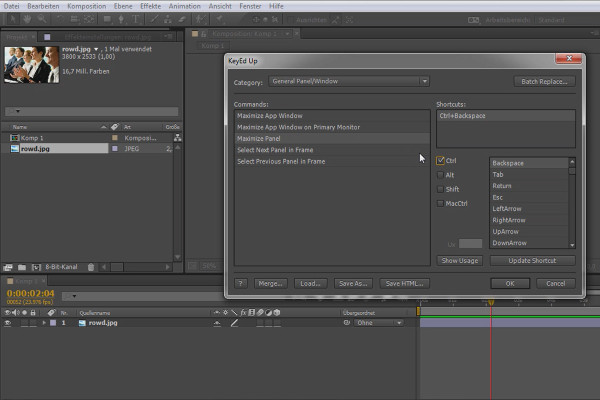Click fx column header icon in timeline

(243, 313)
